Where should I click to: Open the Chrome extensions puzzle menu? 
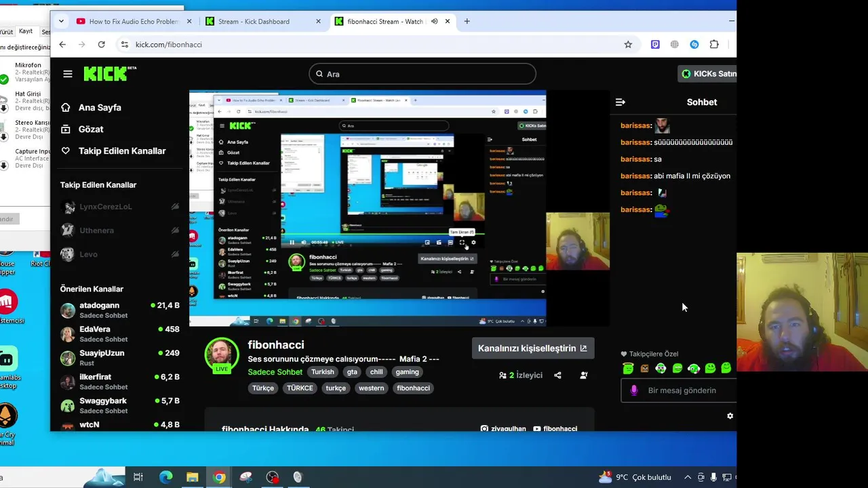click(x=714, y=44)
